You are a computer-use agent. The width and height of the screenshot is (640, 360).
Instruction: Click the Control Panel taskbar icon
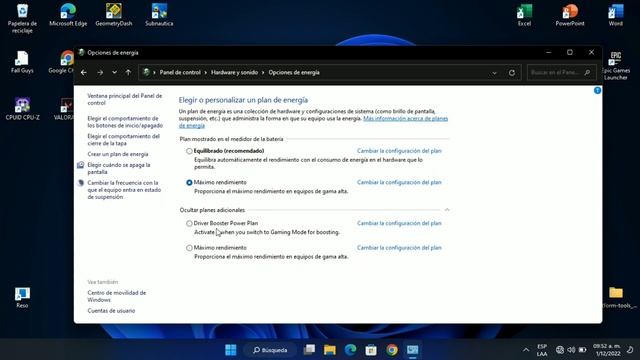[x=413, y=350]
